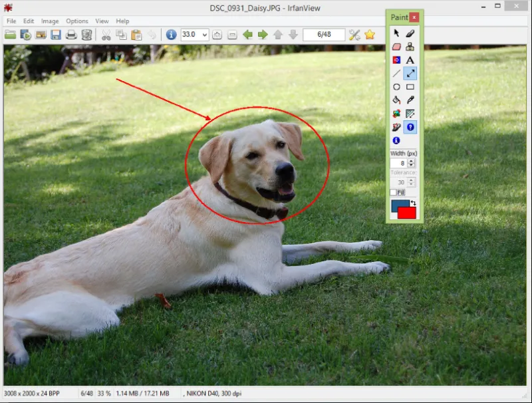Open the zoom percentage dropdown

pyautogui.click(x=203, y=35)
